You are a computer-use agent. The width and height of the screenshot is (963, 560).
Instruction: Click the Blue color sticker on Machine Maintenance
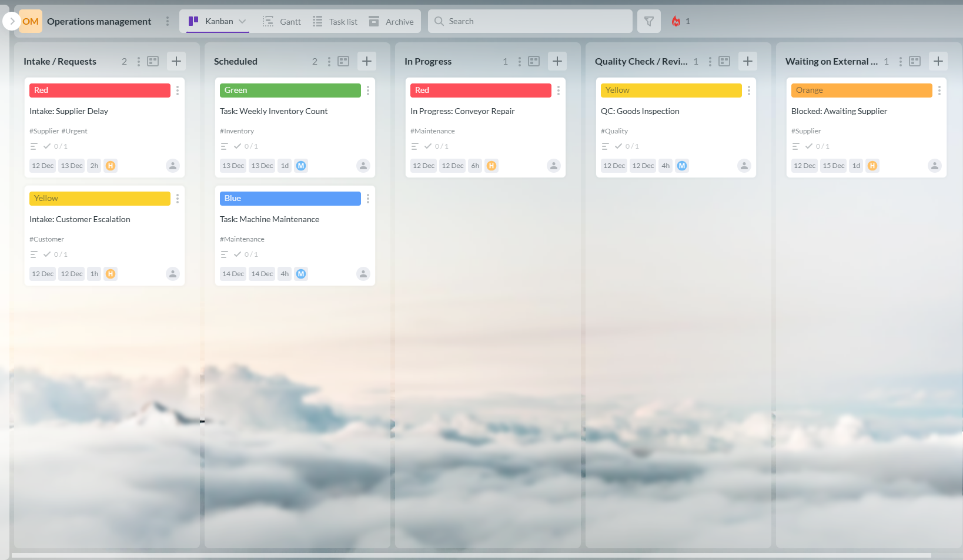tap(290, 198)
